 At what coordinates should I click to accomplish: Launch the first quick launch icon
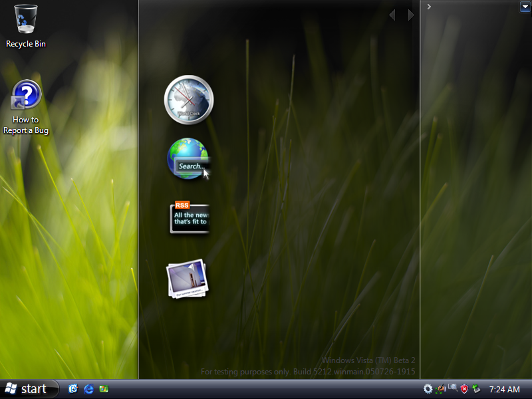point(73,389)
